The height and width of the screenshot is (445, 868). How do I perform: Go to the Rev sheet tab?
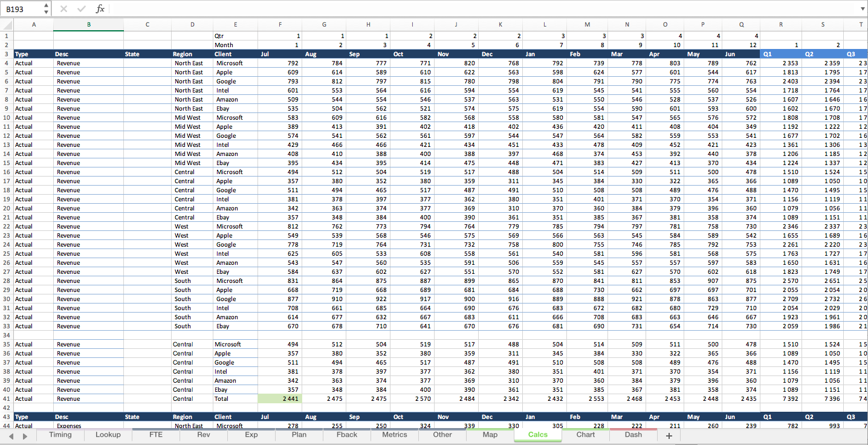[x=204, y=435]
